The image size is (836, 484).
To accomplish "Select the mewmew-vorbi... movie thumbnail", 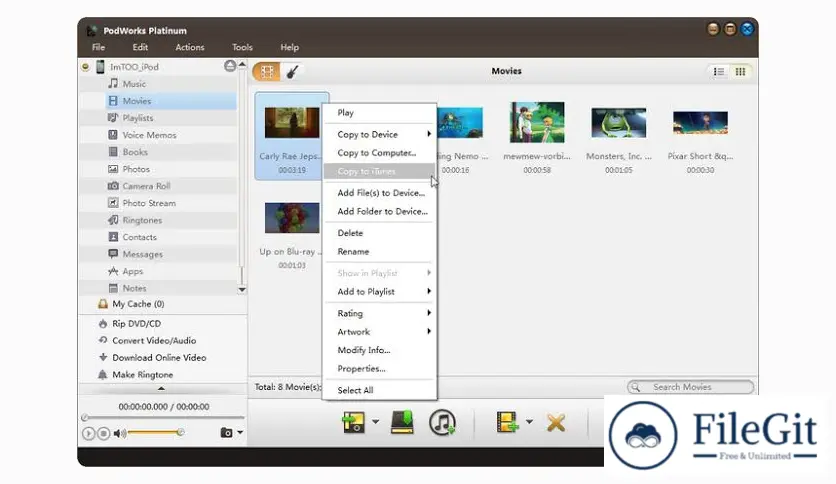I will (x=537, y=122).
